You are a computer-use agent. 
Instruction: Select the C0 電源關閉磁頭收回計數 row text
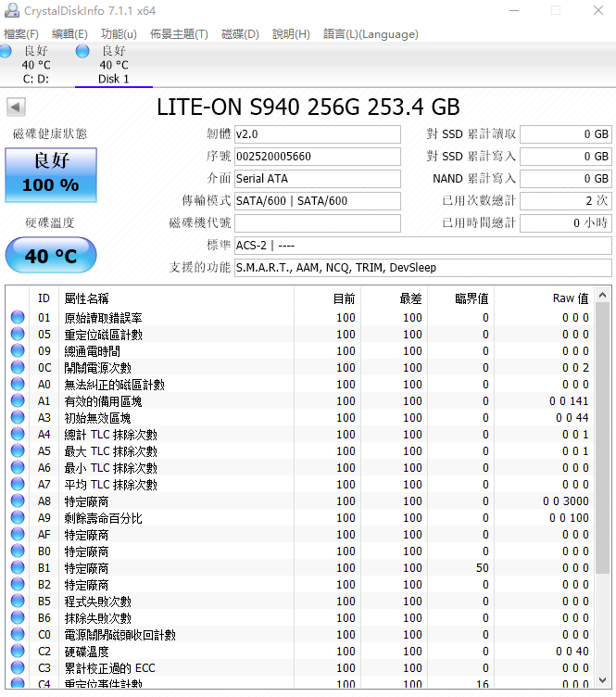pyautogui.click(x=119, y=634)
